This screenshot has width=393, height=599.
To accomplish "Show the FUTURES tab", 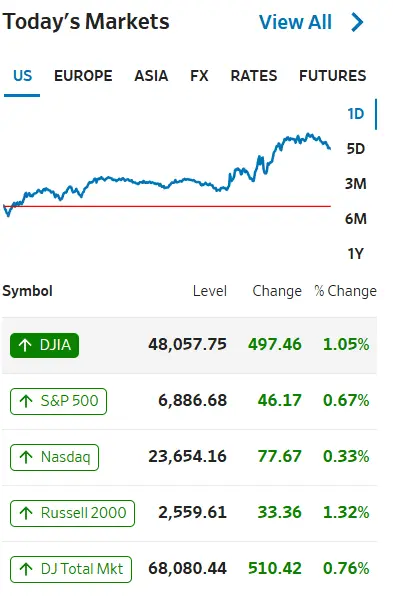I will click(x=333, y=76).
